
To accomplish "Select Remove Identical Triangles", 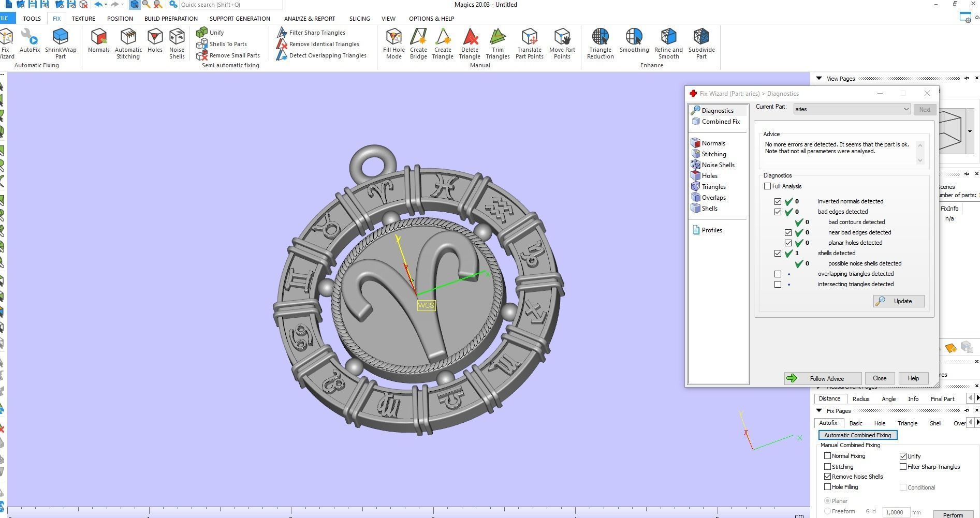I will 318,44.
